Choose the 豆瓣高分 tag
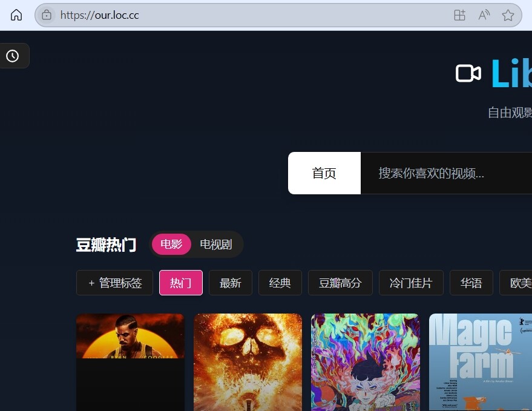Image resolution: width=532 pixels, height=411 pixels. [x=340, y=283]
